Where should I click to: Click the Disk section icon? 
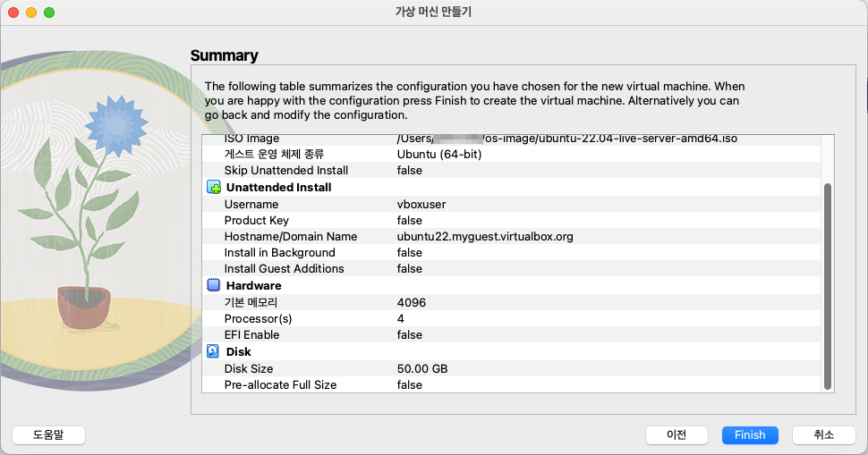213,351
